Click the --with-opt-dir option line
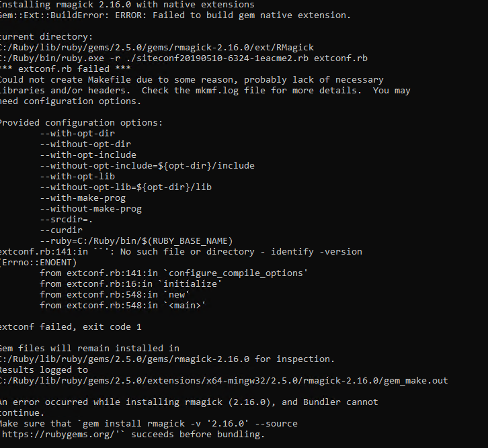The image size is (488, 448). (x=77, y=134)
